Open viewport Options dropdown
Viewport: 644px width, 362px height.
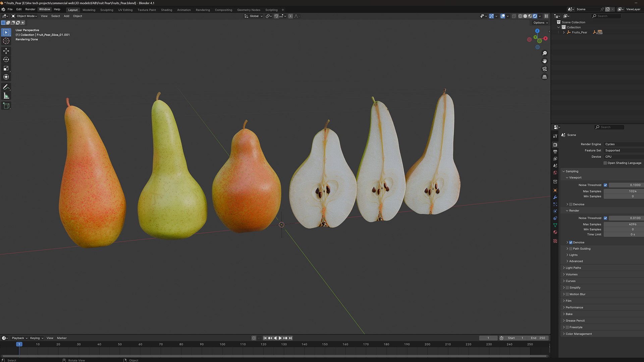(540, 23)
